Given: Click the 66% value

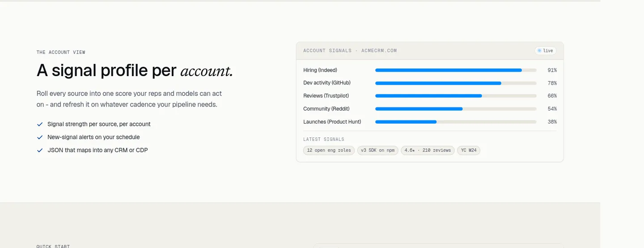Looking at the screenshot, I should pos(552,96).
